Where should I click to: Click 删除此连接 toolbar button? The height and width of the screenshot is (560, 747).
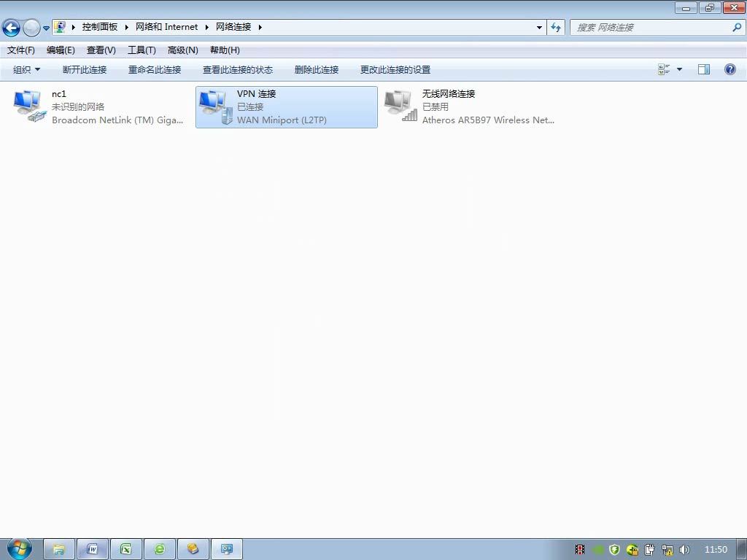pos(317,70)
